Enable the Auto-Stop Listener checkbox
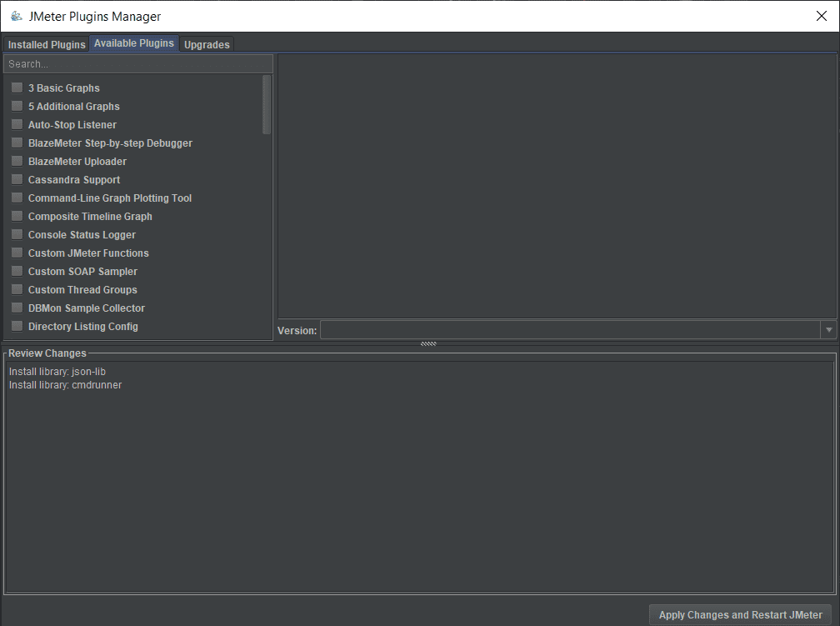The image size is (840, 626). point(17,124)
